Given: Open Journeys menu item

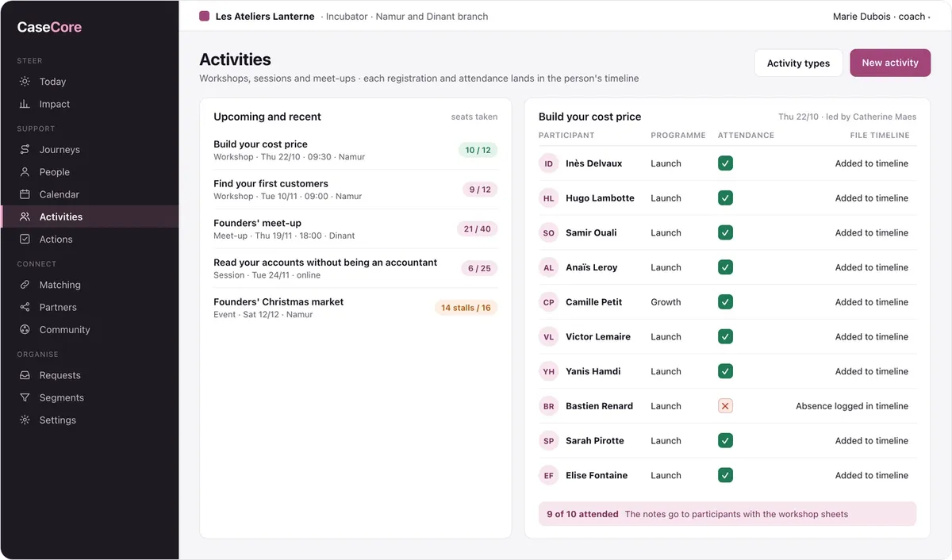Looking at the screenshot, I should point(90,149).
